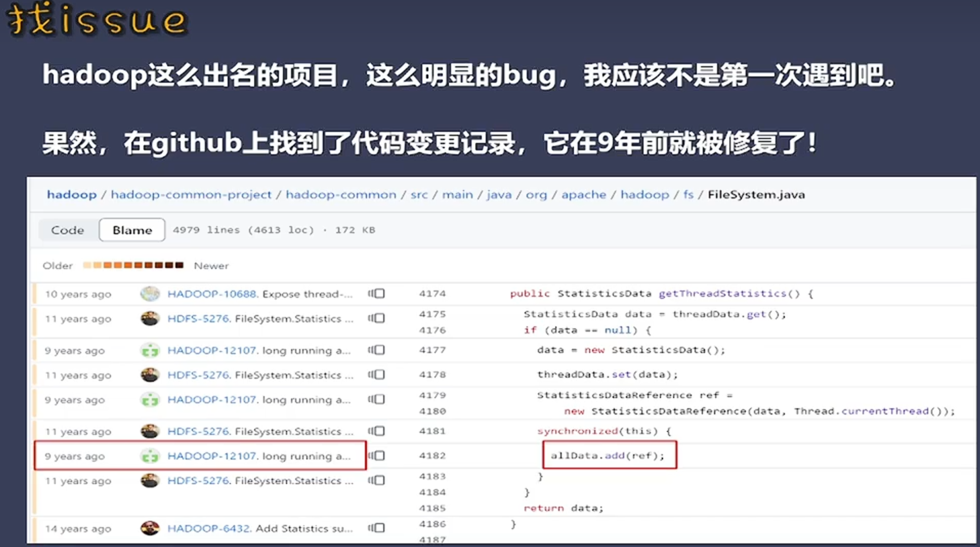Open hadoop-common-project breadcrumb folder
Viewport: 980px width, 547px height.
[x=191, y=195]
